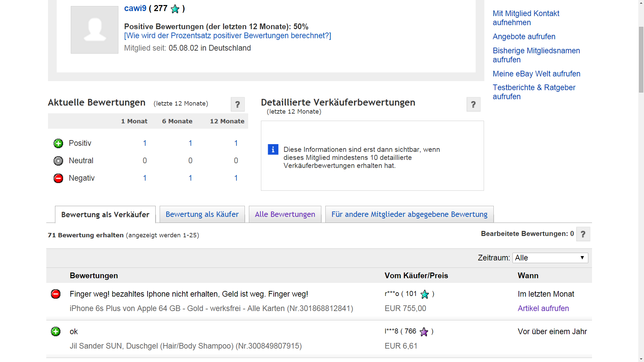Screen dimensions: 644x362
Task: Click the blue info icon in the notice box
Action: (273, 149)
